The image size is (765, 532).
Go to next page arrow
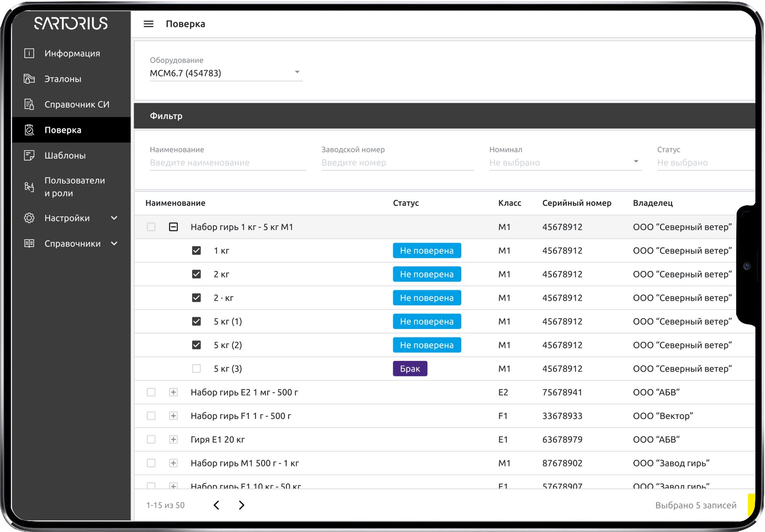point(241,505)
